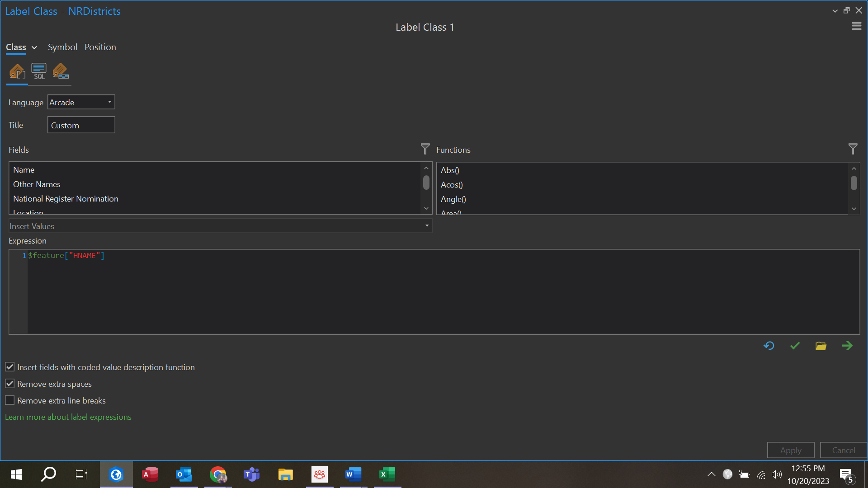
Task: Open the label classes table view
Action: [x=60, y=71]
